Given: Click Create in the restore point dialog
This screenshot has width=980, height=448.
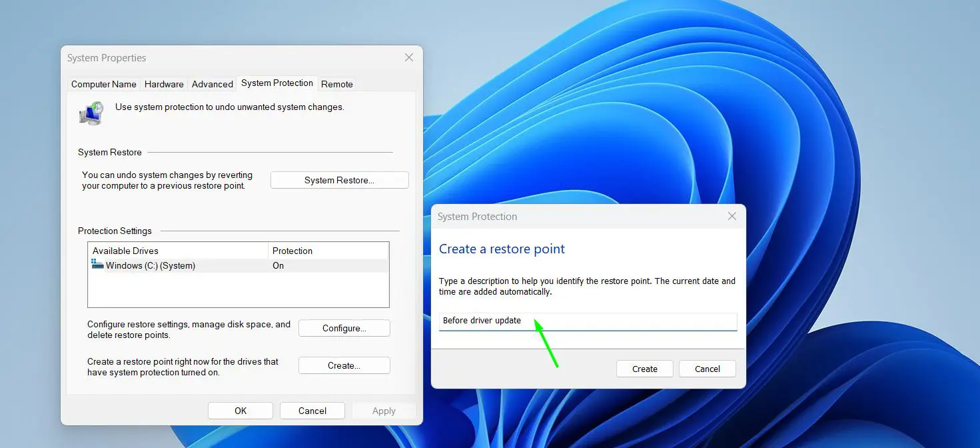Looking at the screenshot, I should click(644, 368).
